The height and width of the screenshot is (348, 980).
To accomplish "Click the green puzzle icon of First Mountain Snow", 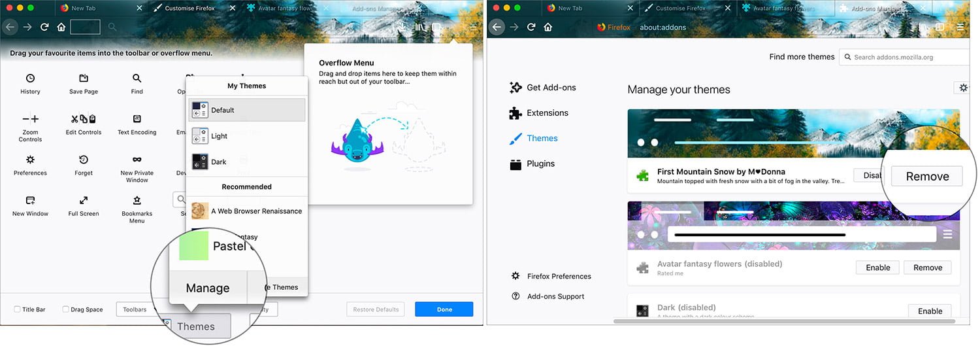I will tap(643, 175).
